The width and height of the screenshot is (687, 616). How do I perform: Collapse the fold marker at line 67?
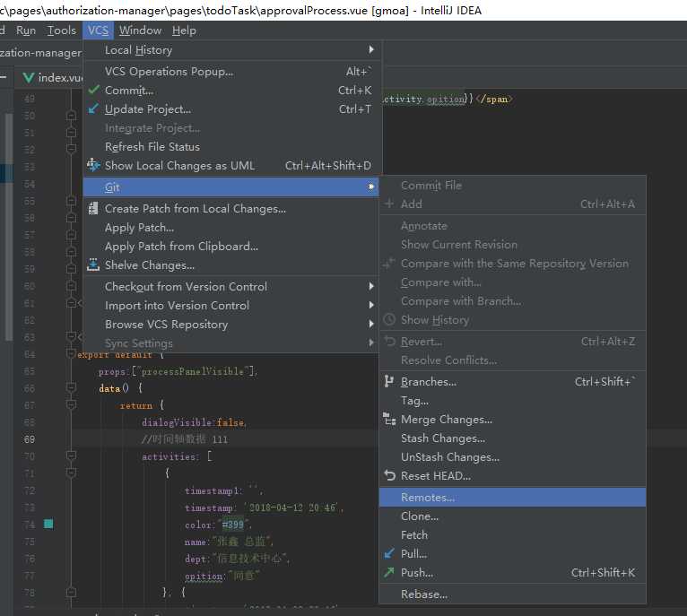click(x=71, y=404)
